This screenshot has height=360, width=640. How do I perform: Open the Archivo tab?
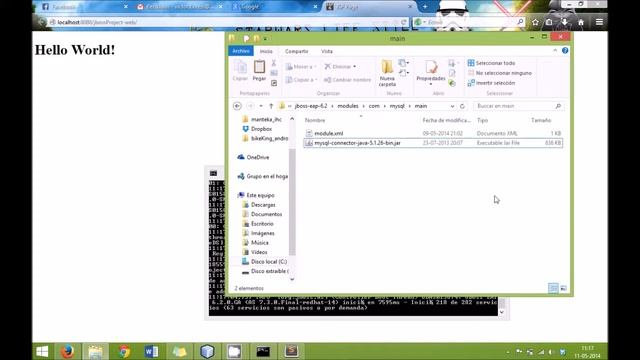click(x=241, y=51)
